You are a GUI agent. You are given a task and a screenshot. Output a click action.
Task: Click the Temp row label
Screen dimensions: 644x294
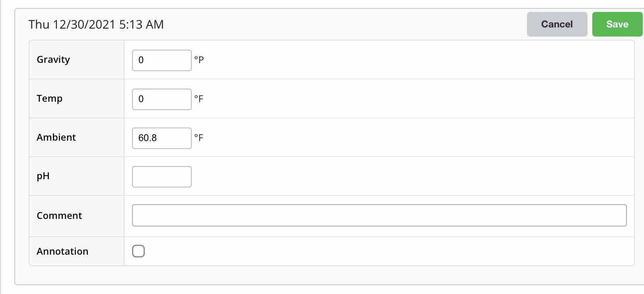[x=49, y=99]
